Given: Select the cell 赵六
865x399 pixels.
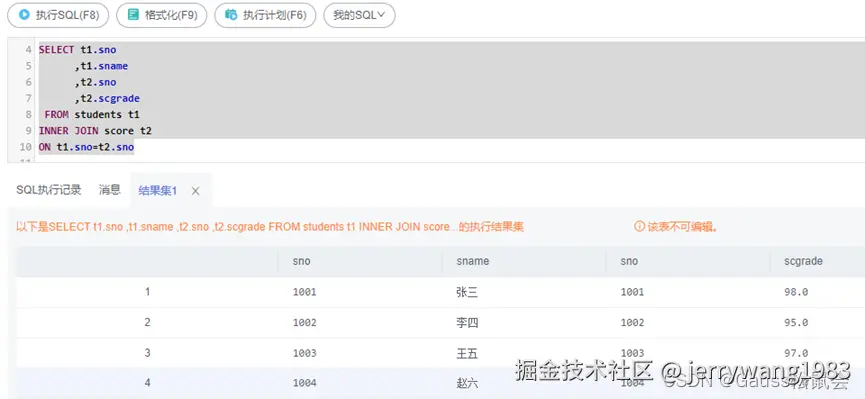Looking at the screenshot, I should point(467,383).
